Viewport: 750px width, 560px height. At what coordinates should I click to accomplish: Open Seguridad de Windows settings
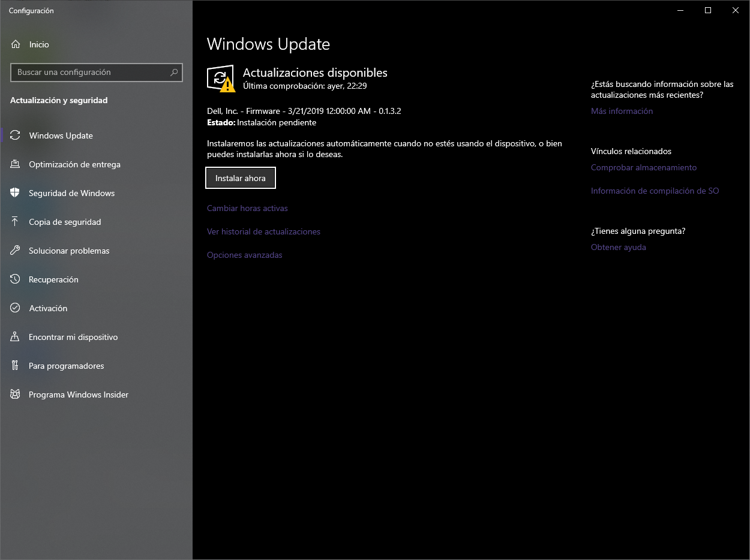point(96,193)
